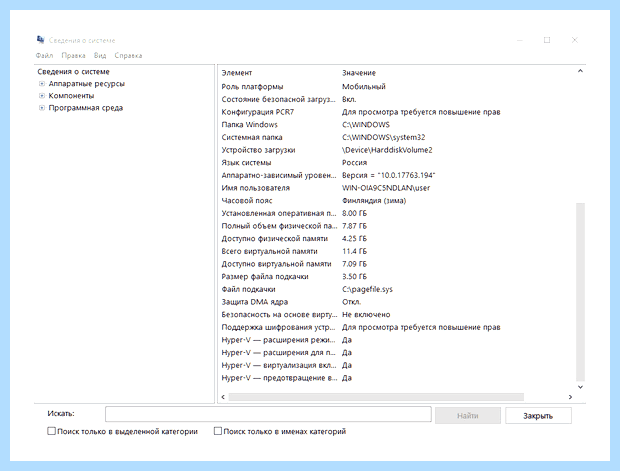Click the horizontal scrollbar right arrow
This screenshot has width=620, height=471.
coord(570,397)
